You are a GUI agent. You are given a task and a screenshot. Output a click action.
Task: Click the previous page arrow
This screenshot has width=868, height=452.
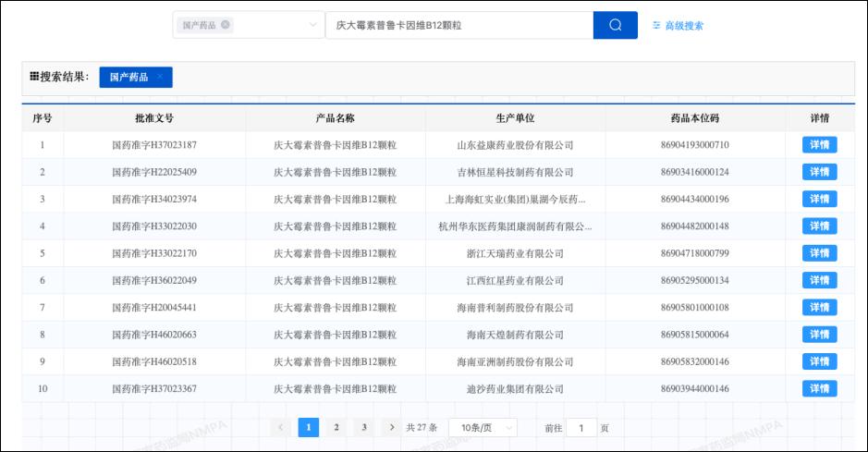[281, 427]
